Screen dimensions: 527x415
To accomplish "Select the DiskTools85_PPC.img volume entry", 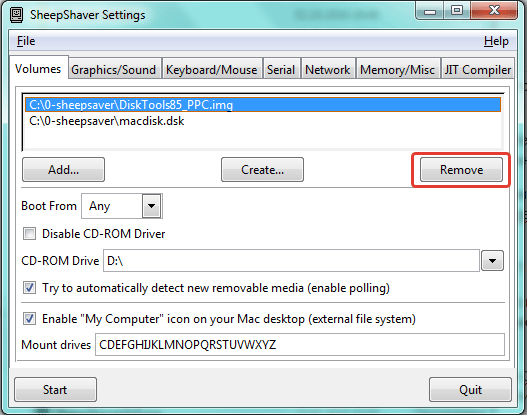I will (x=262, y=105).
